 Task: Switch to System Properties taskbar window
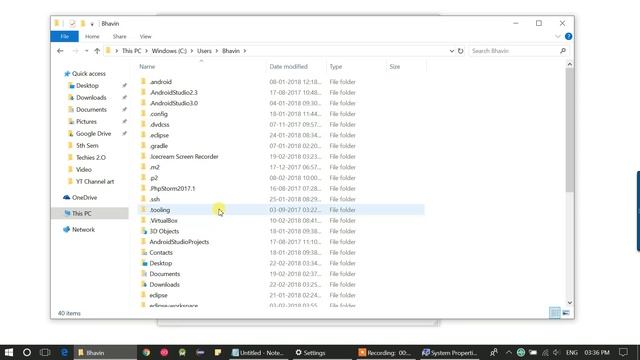pyautogui.click(x=450, y=352)
